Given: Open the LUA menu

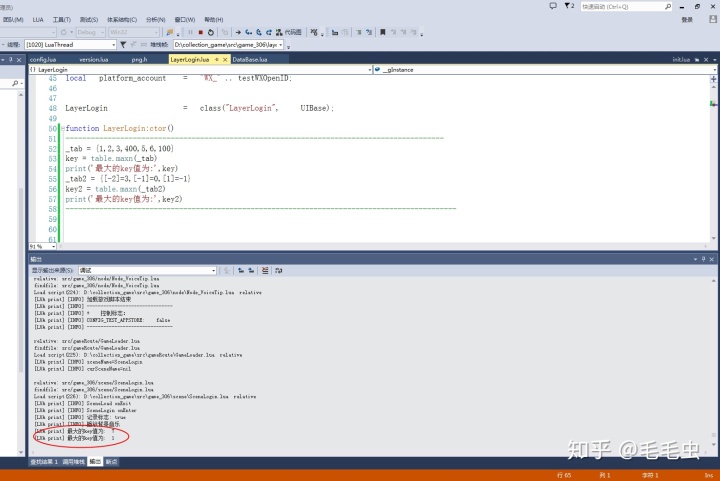Looking at the screenshot, I should click(38, 20).
